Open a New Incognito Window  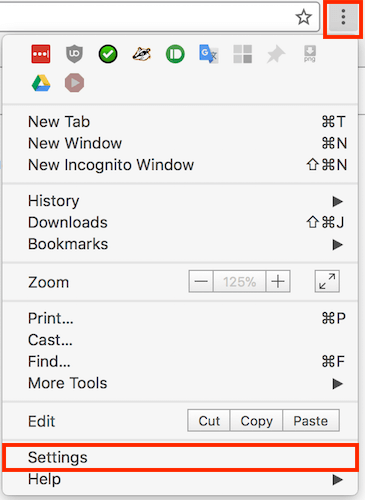(180, 165)
